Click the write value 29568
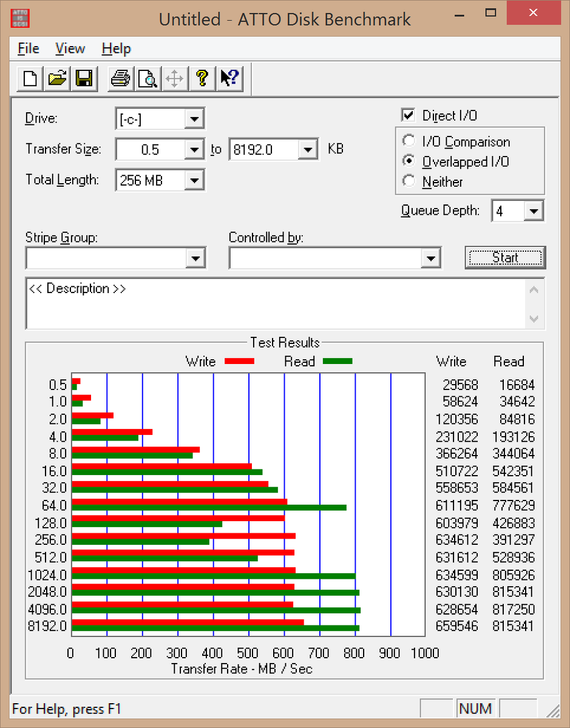Screen dimensions: 570x728 coord(460,385)
